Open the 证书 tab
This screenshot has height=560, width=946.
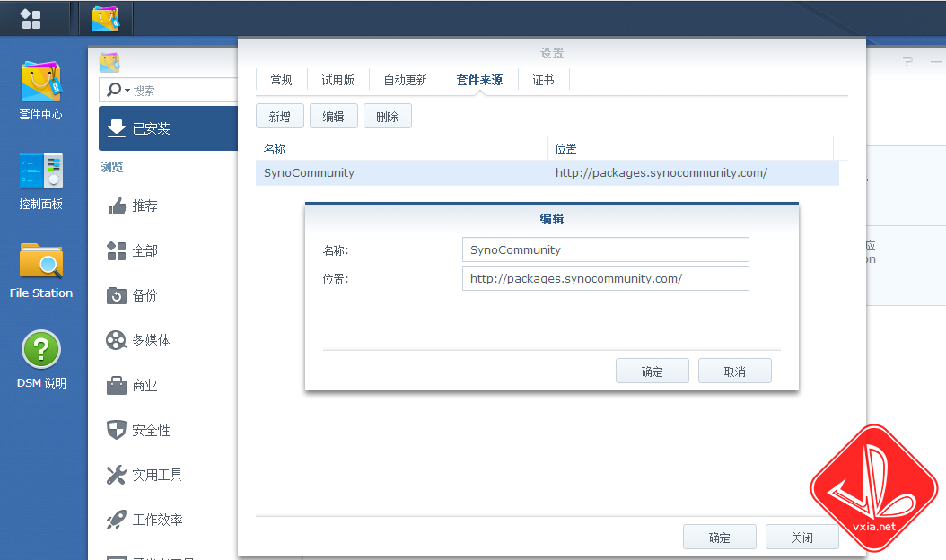click(544, 80)
